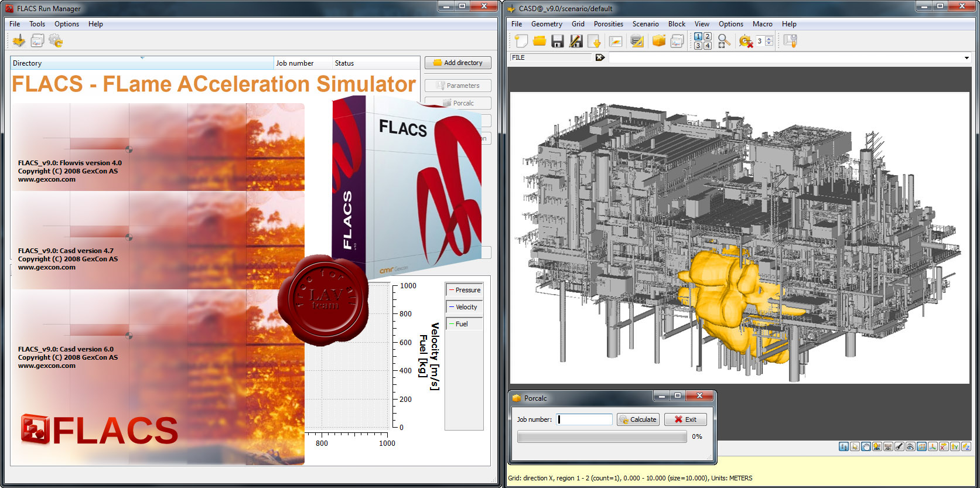980x488 pixels.
Task: Open Tools menu in Run Manager
Action: click(37, 24)
